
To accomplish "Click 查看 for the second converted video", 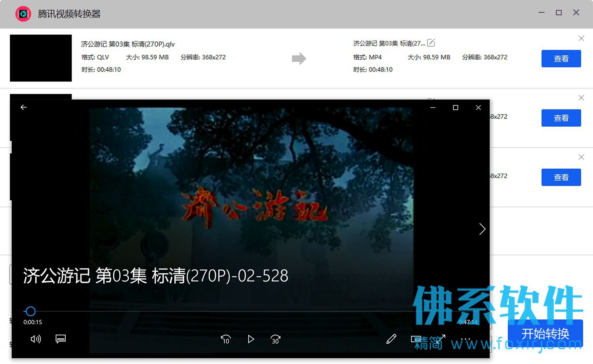I will (x=561, y=118).
